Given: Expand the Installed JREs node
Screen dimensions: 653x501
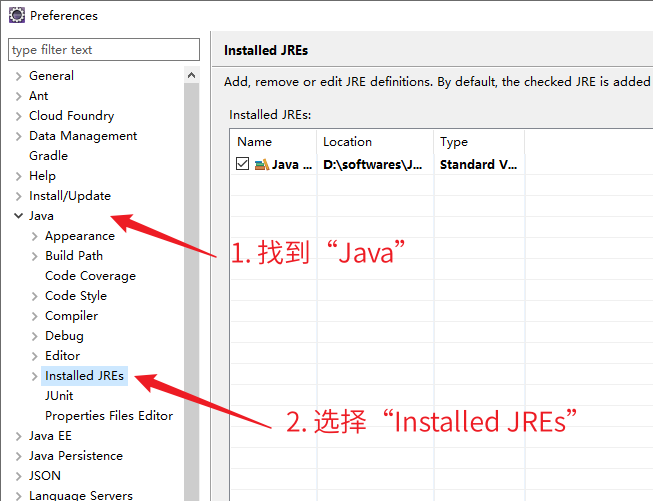Looking at the screenshot, I should [x=35, y=376].
